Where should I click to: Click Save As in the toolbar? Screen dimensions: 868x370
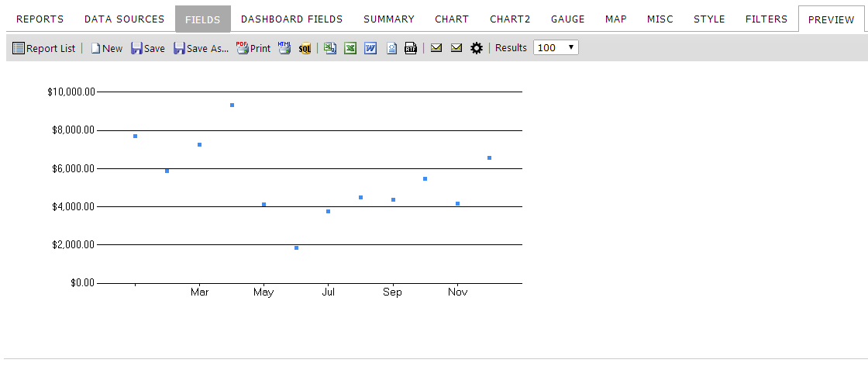point(201,48)
